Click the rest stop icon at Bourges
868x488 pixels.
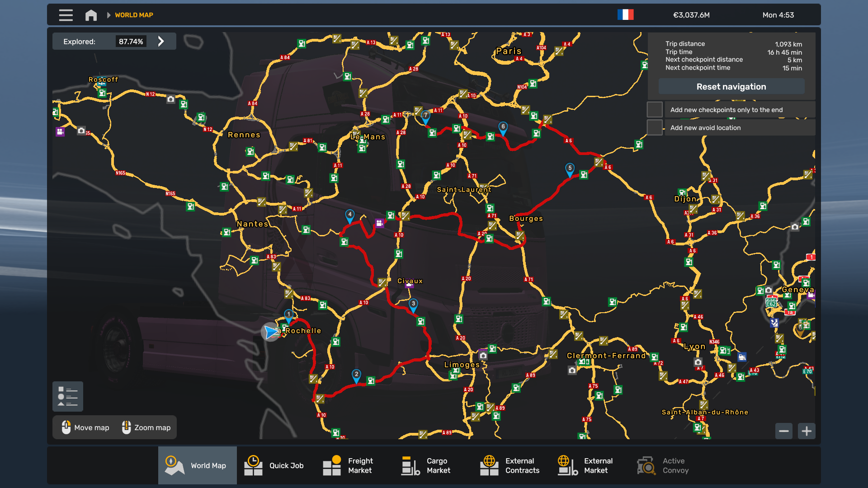tap(520, 236)
